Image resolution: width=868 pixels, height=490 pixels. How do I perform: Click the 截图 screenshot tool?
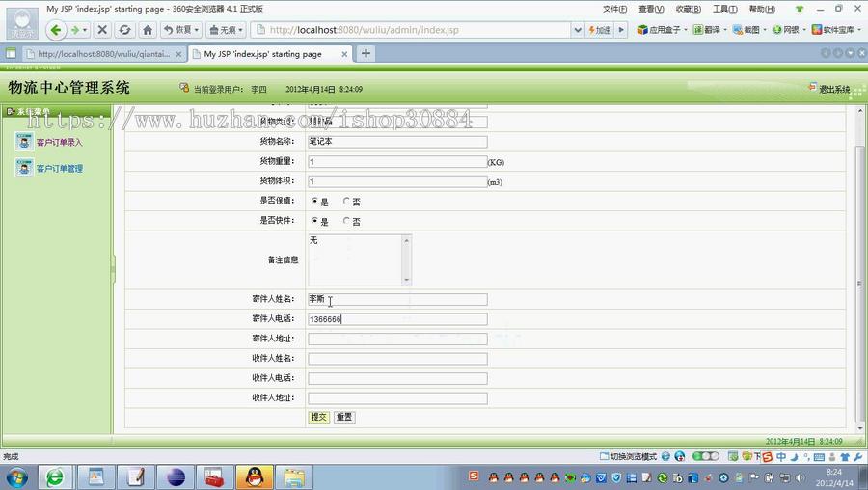pyautogui.click(x=746, y=30)
